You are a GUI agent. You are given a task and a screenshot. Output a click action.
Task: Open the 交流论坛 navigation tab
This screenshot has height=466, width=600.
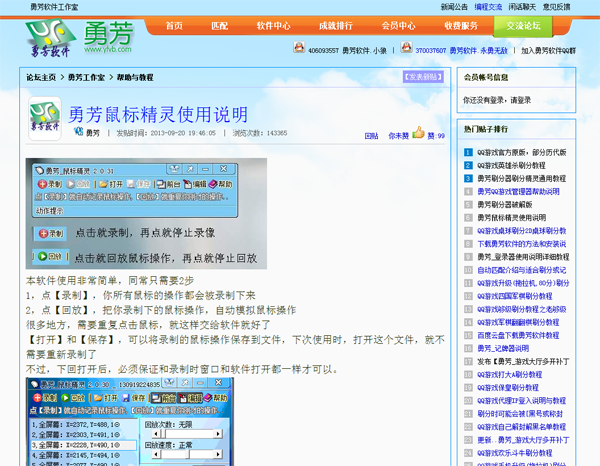point(523,26)
